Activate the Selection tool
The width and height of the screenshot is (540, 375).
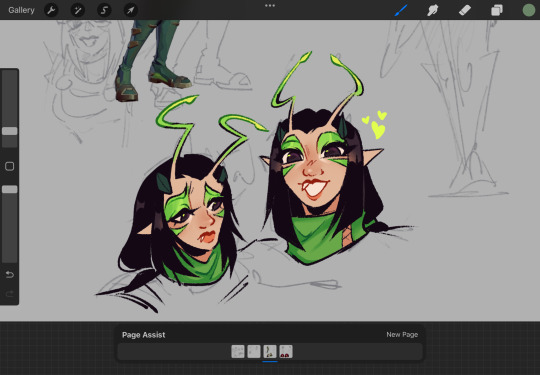point(104,10)
